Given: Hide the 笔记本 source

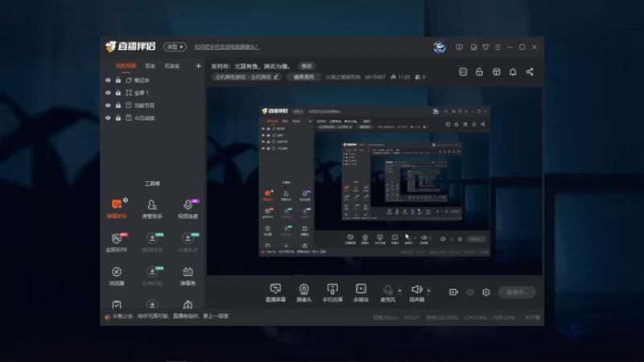Looking at the screenshot, I should [108, 80].
